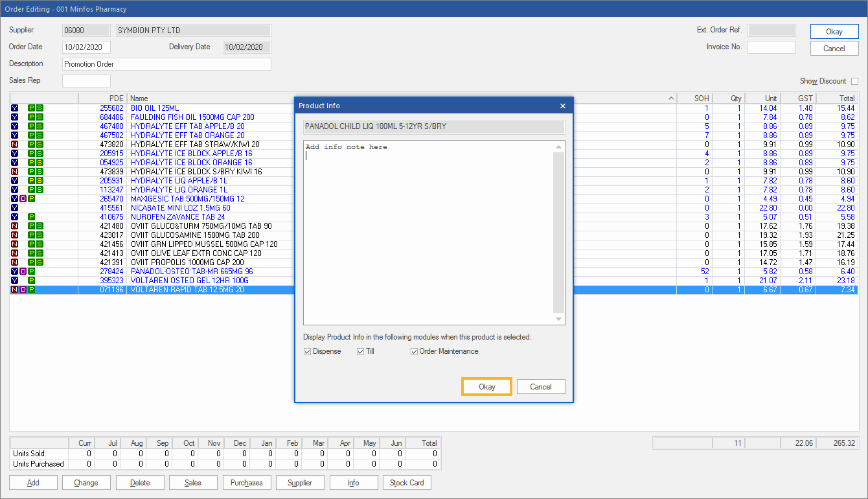
Task: Click total value 23.18
Action: click(x=846, y=281)
